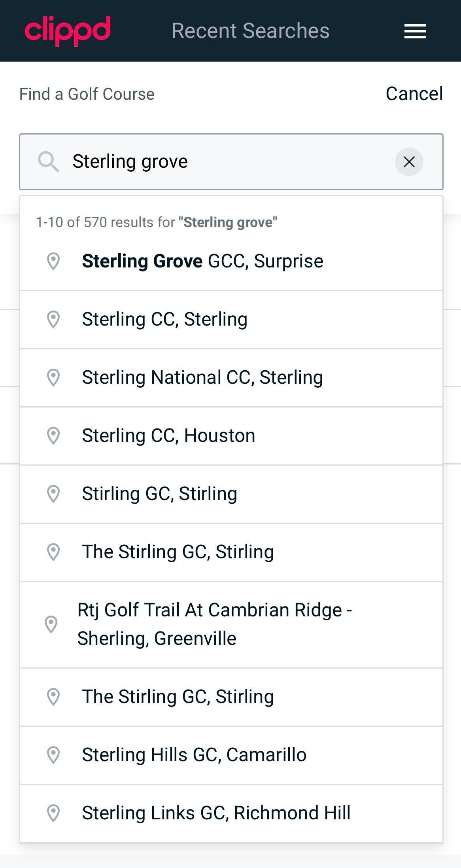Screen dimensions: 461x868
Task: Click pin icon beside Sterling National CC
Action: click(x=53, y=377)
